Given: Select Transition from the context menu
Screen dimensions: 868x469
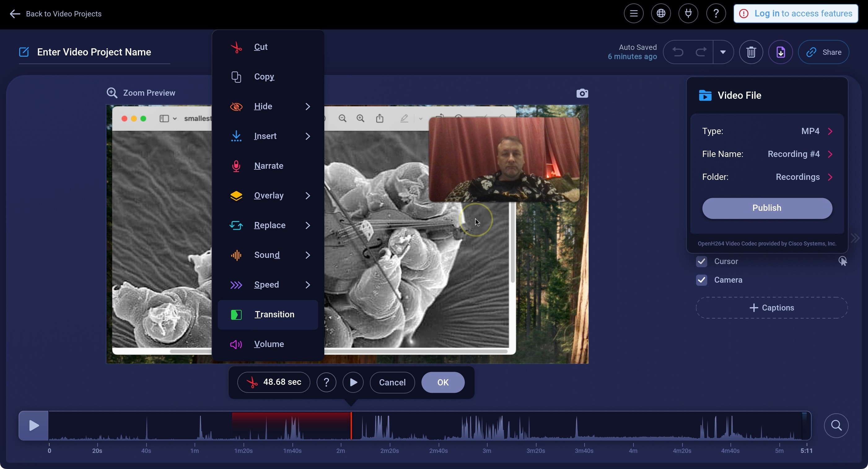Looking at the screenshot, I should click(x=274, y=315).
